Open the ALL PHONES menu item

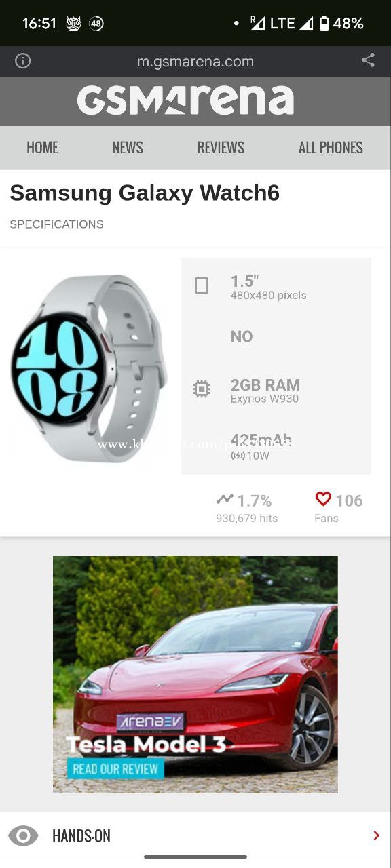point(331,147)
